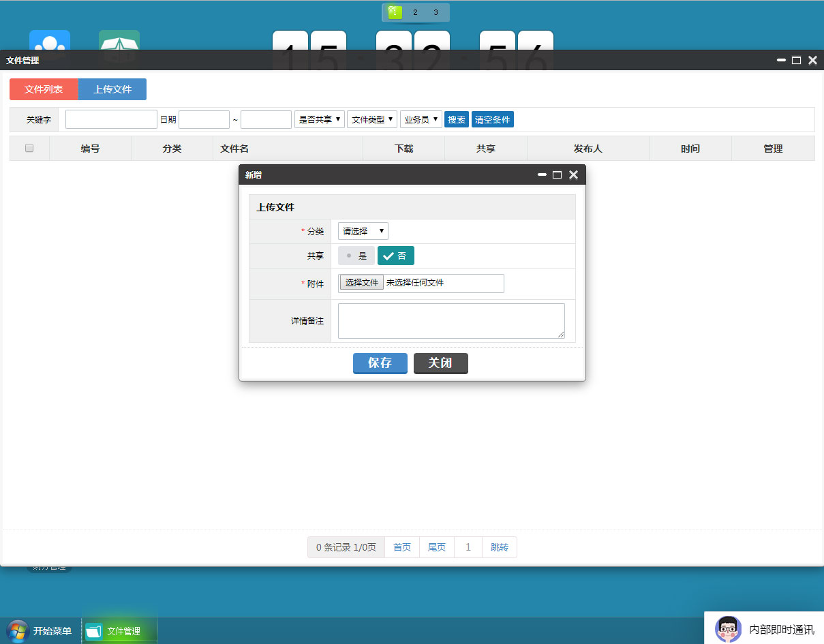The image size is (824, 644).
Task: Maximize the 新增 dialog
Action: [557, 175]
